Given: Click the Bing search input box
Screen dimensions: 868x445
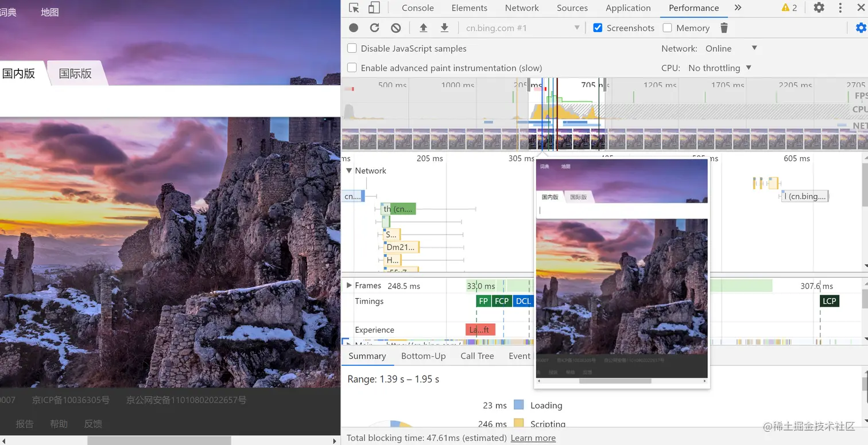Looking at the screenshot, I should click(170, 101).
